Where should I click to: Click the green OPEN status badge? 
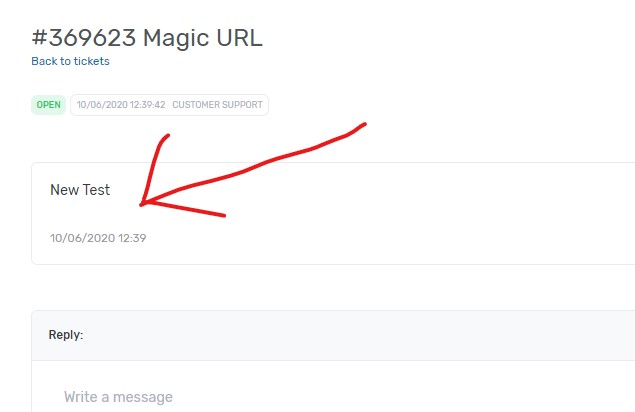(x=49, y=105)
